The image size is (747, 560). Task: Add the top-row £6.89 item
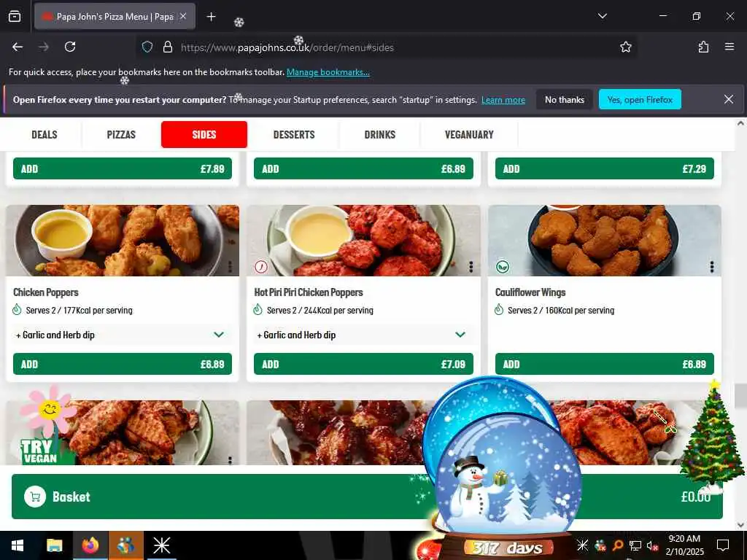[363, 168]
